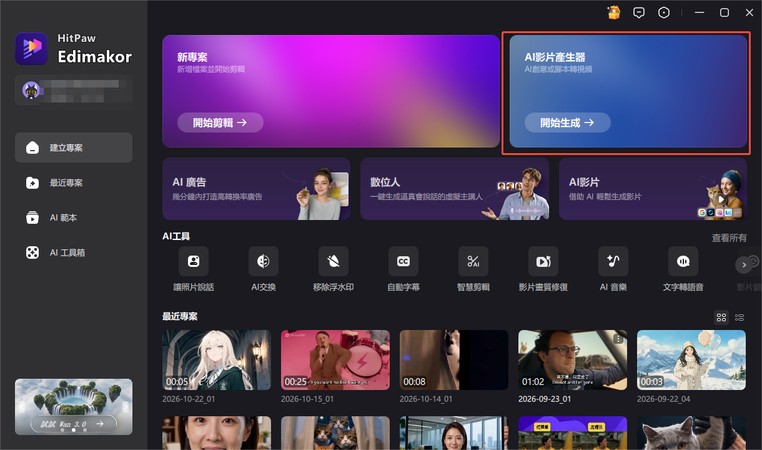The width and height of the screenshot is (762, 450).
Task: Open the 自動字幕 auto subtitle tool
Action: (403, 261)
